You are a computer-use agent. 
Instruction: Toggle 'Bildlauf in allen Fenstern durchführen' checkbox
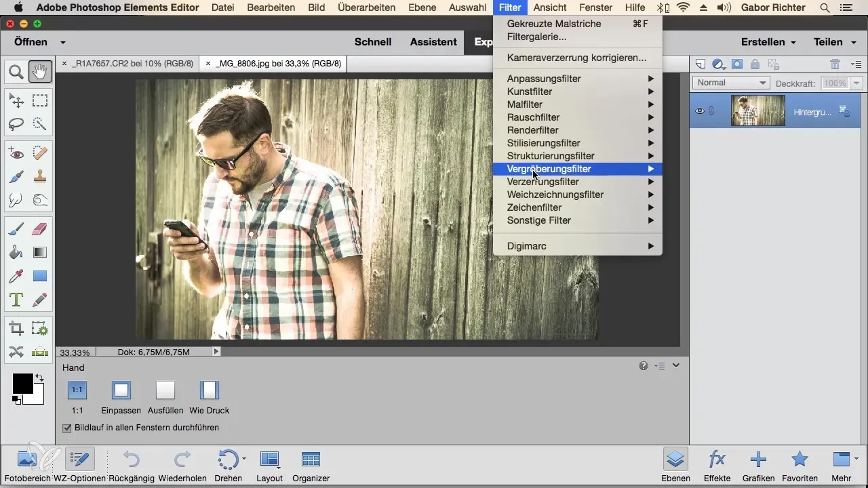[66, 428]
